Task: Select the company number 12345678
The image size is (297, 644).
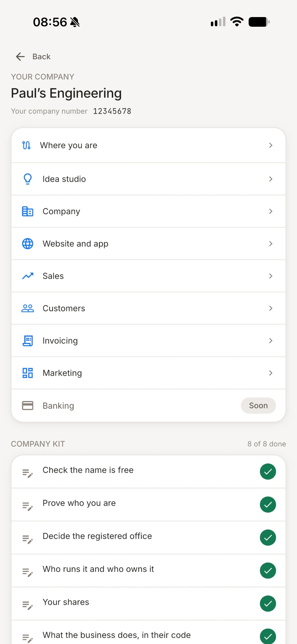Action: [112, 111]
